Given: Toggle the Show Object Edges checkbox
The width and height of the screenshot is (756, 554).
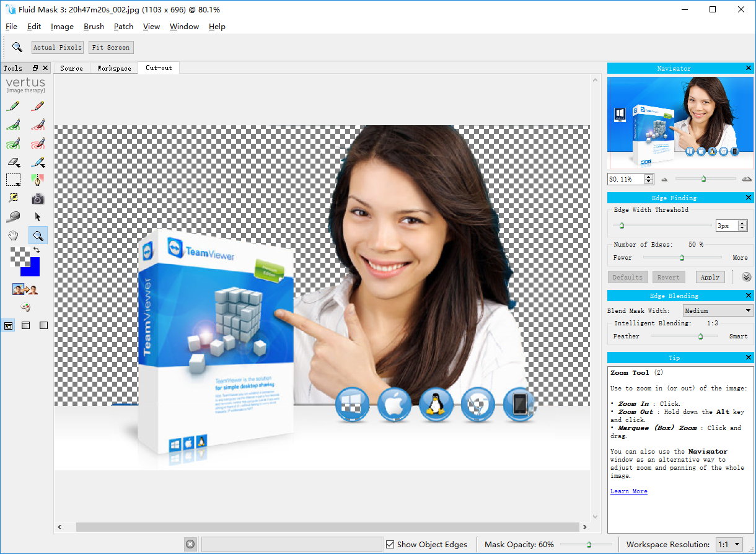Looking at the screenshot, I should (390, 545).
